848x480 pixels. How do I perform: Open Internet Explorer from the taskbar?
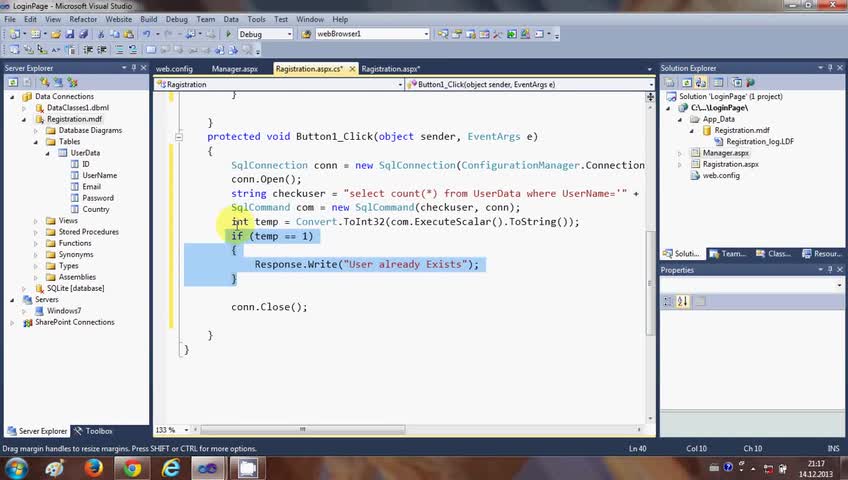click(171, 468)
